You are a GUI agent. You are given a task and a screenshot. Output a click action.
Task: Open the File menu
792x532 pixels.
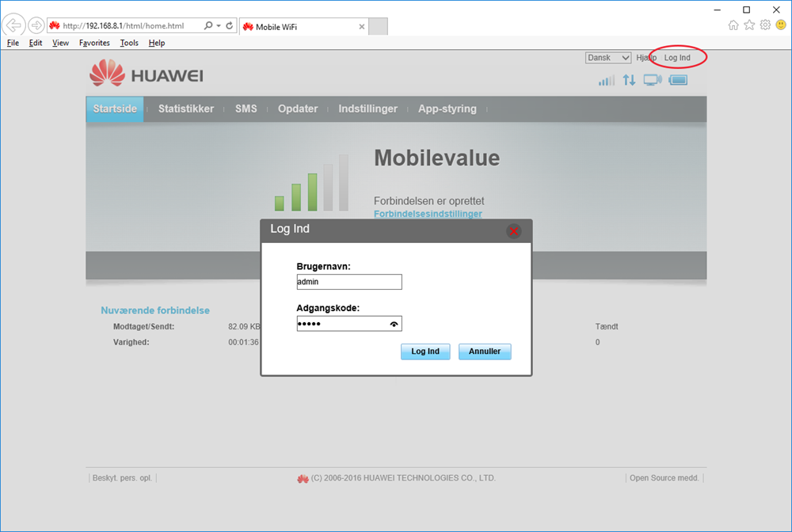point(13,43)
